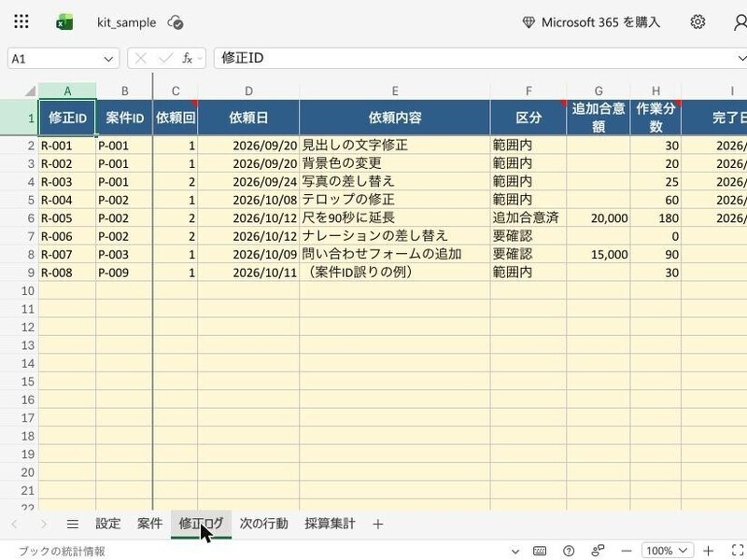Select the 区分 header cell
Image resolution: width=747 pixels, height=560 pixels.
click(529, 118)
